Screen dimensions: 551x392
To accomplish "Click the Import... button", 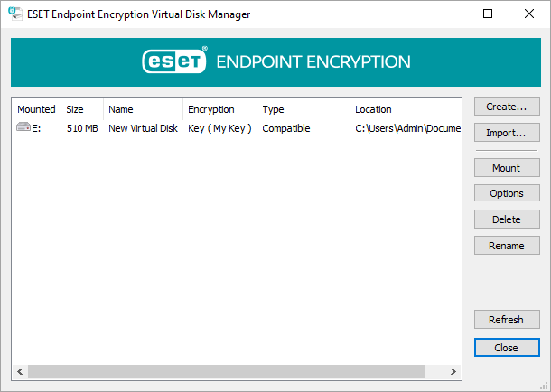I will pyautogui.click(x=507, y=133).
